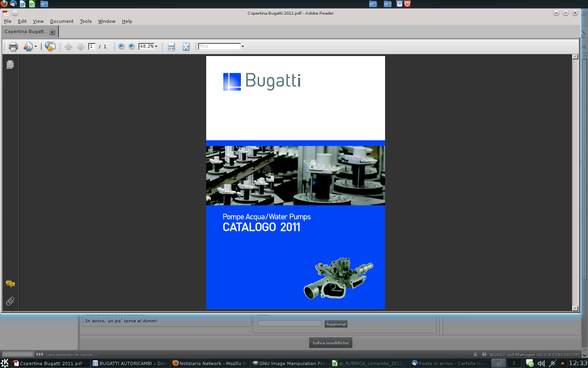Click the network connection tray icon

click(x=552, y=363)
